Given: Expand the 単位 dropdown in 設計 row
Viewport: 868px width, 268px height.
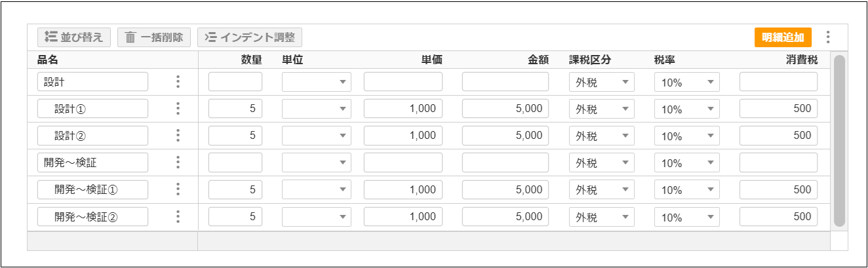Looking at the screenshot, I should [x=317, y=82].
